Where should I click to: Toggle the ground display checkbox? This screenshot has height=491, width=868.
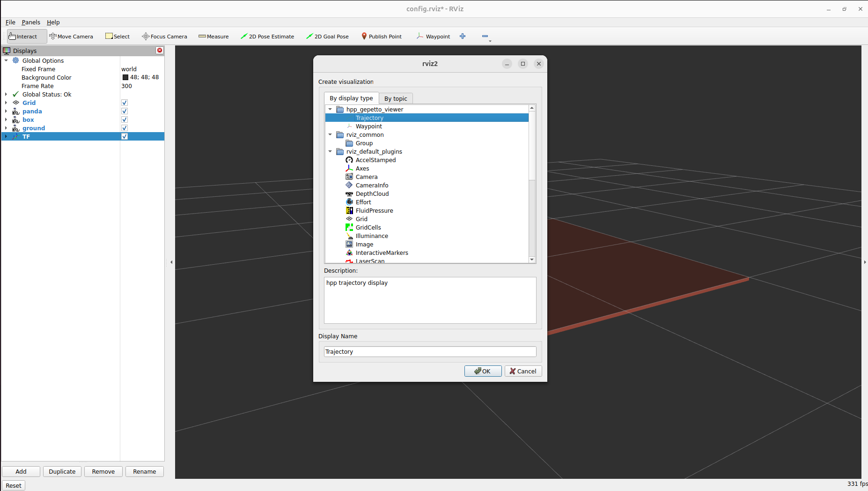tap(125, 128)
